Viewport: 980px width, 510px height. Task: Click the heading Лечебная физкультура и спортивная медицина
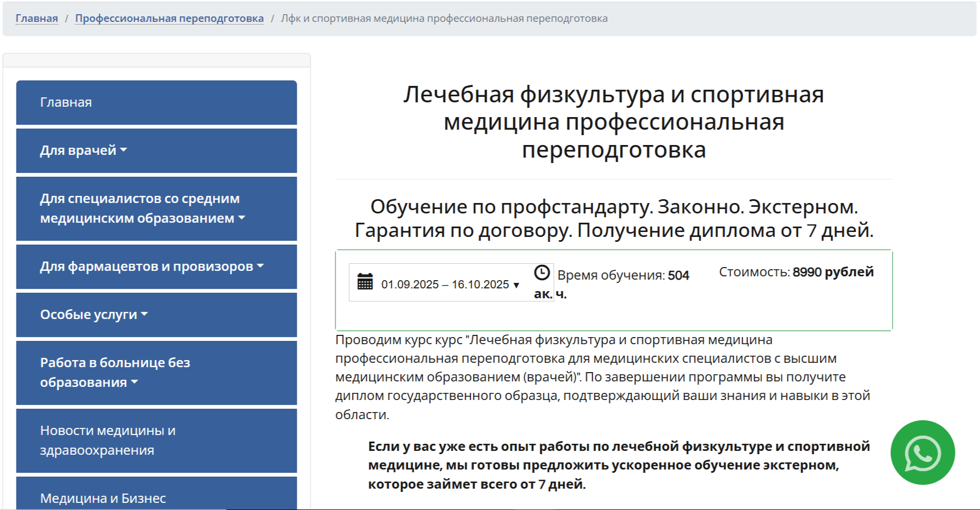coord(614,122)
